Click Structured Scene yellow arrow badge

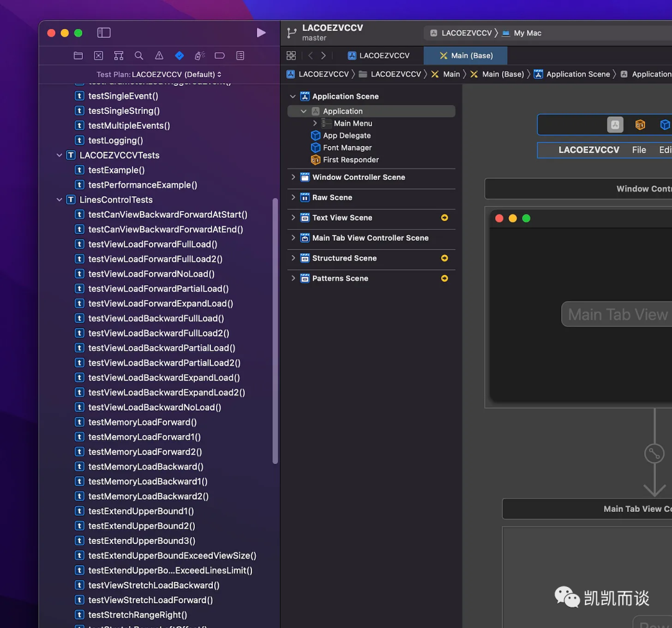click(x=444, y=258)
